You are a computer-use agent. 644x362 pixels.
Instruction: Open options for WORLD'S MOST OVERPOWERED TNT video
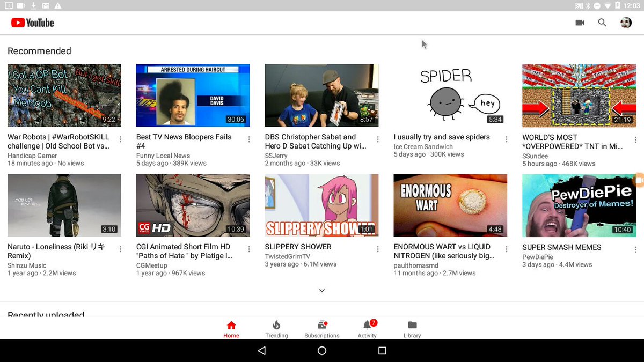pyautogui.click(x=635, y=139)
